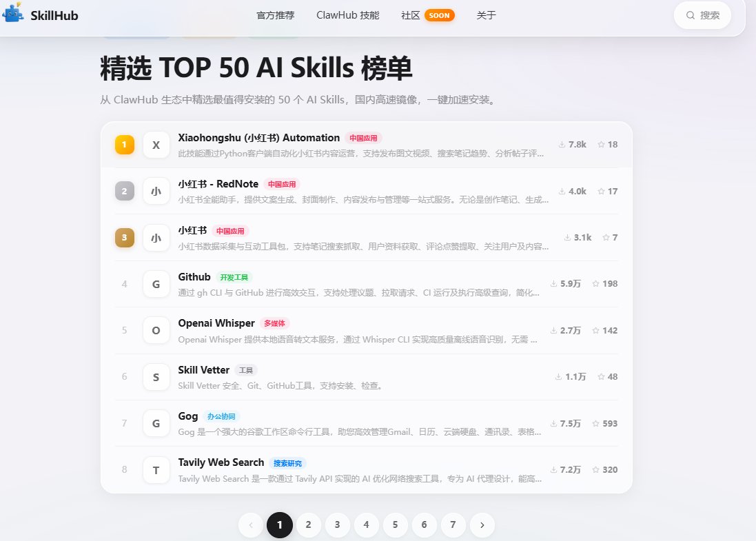The image size is (756, 541).
Task: Jump to page 5
Action: point(396,525)
